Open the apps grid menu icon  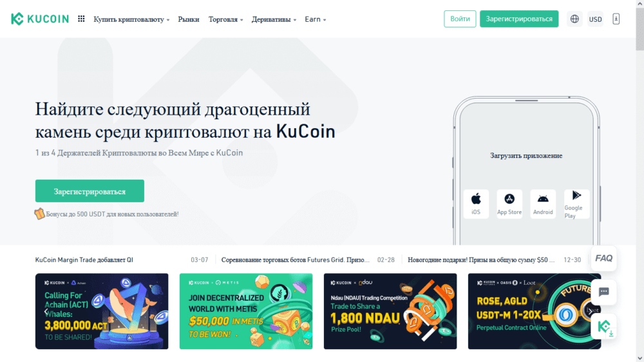tap(81, 19)
